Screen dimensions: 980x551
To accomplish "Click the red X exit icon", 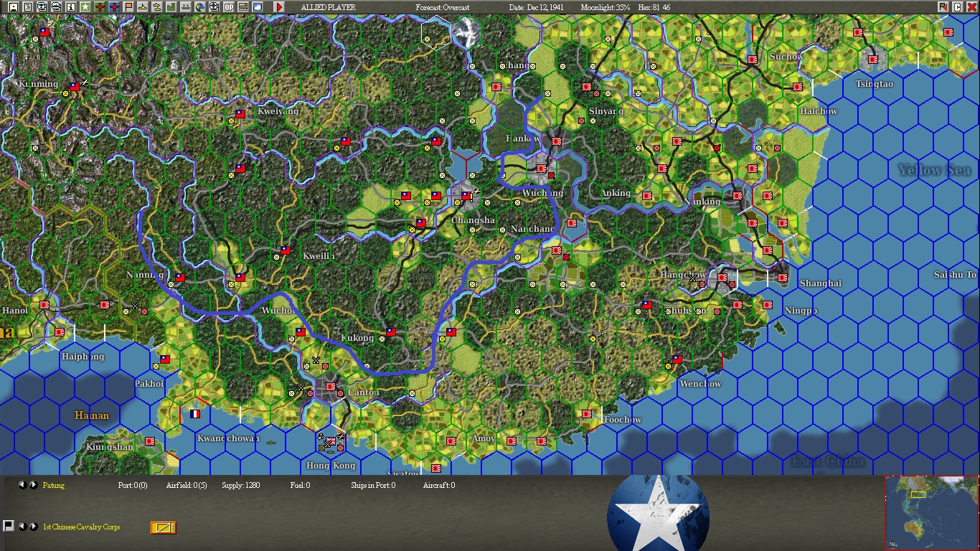I will coord(971,7).
